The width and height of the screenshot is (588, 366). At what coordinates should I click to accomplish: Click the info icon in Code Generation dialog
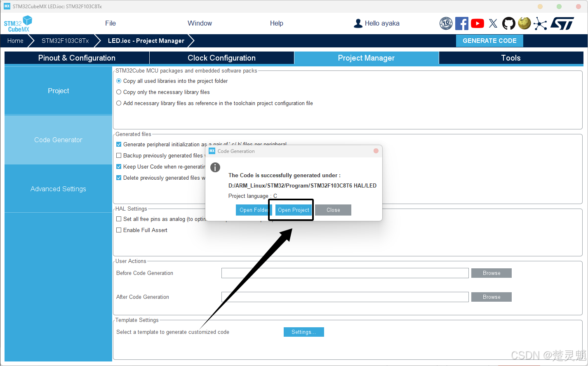[215, 167]
